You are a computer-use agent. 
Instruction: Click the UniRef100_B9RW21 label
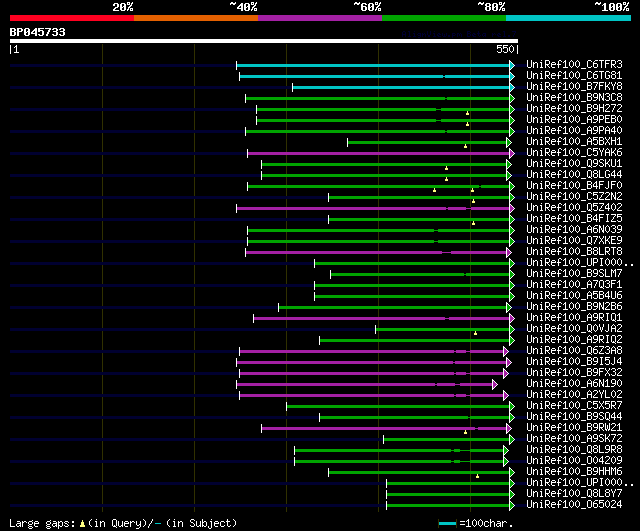[574, 428]
